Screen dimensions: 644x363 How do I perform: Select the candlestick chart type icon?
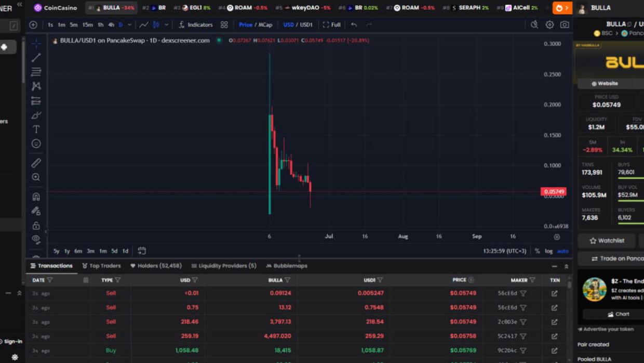tap(156, 24)
